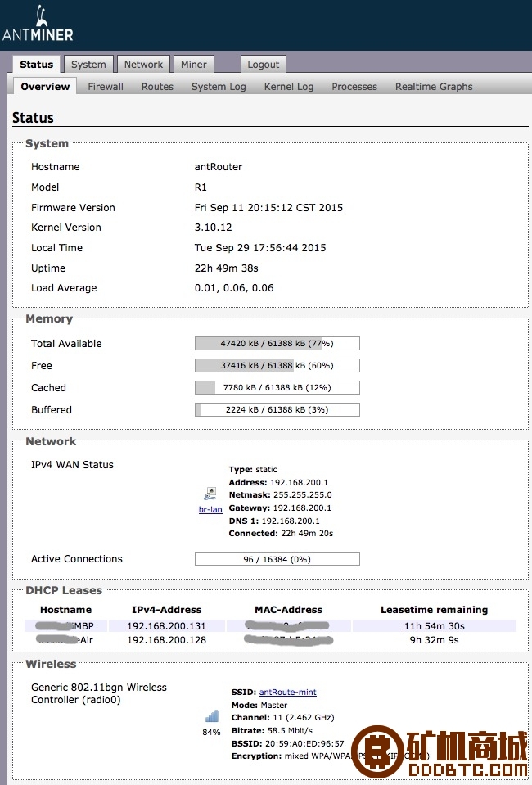Click firmware version Fri Sep 11 20:15:12
Image resolution: width=532 pixels, height=785 pixels.
click(x=268, y=207)
